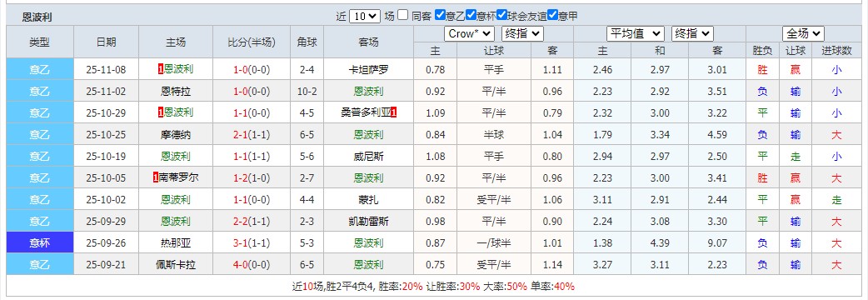The width and height of the screenshot is (868, 300).
Task: Open away team 威尼斯 link
Action: coord(368,157)
